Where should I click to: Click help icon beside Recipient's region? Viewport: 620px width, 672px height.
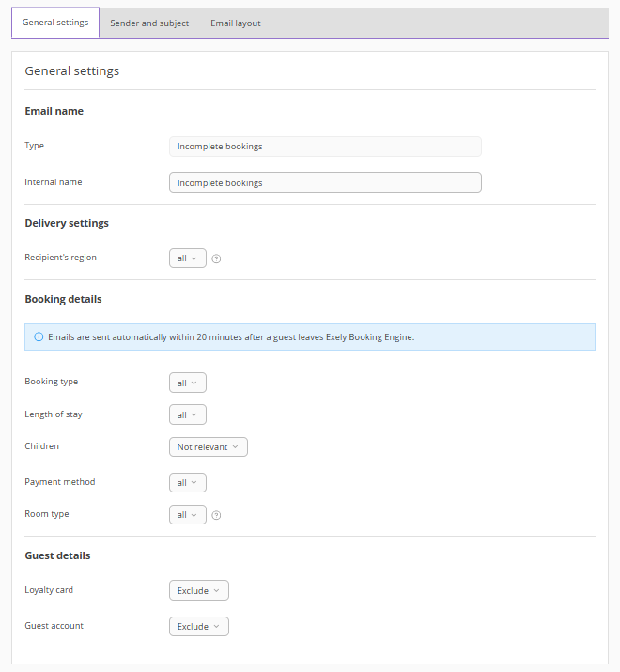tap(216, 258)
